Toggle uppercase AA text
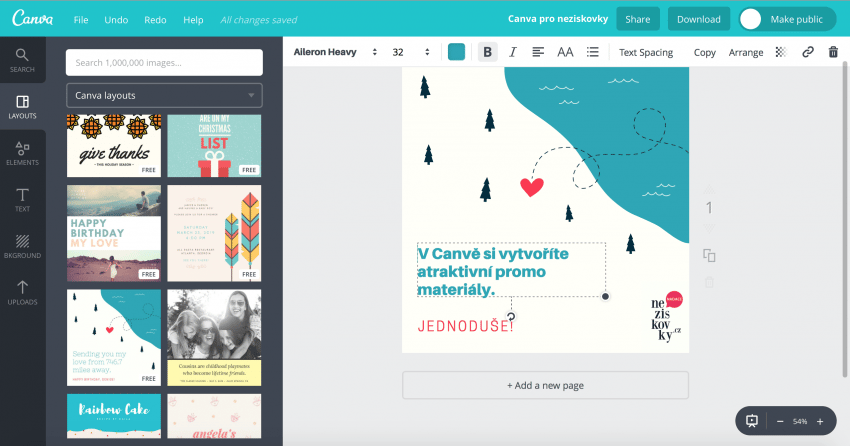Viewport: 850px width, 446px height. [565, 52]
